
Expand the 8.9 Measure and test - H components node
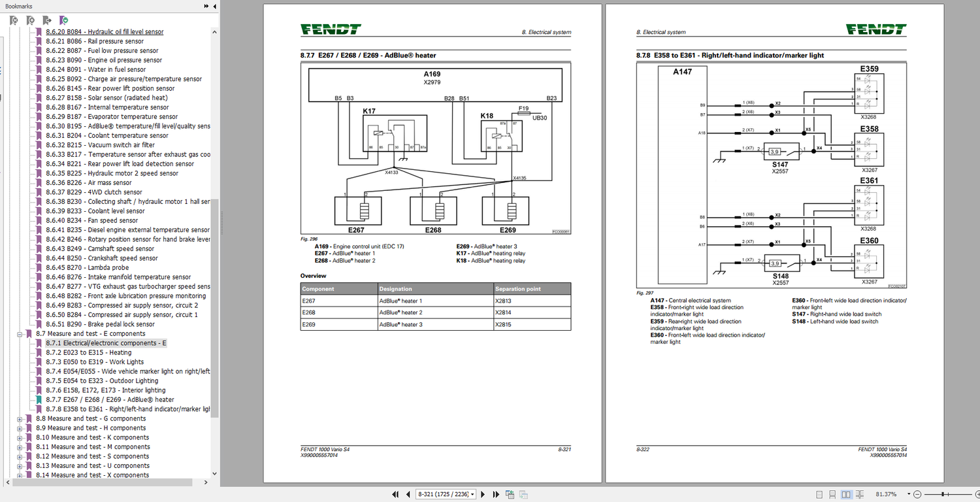[20, 428]
